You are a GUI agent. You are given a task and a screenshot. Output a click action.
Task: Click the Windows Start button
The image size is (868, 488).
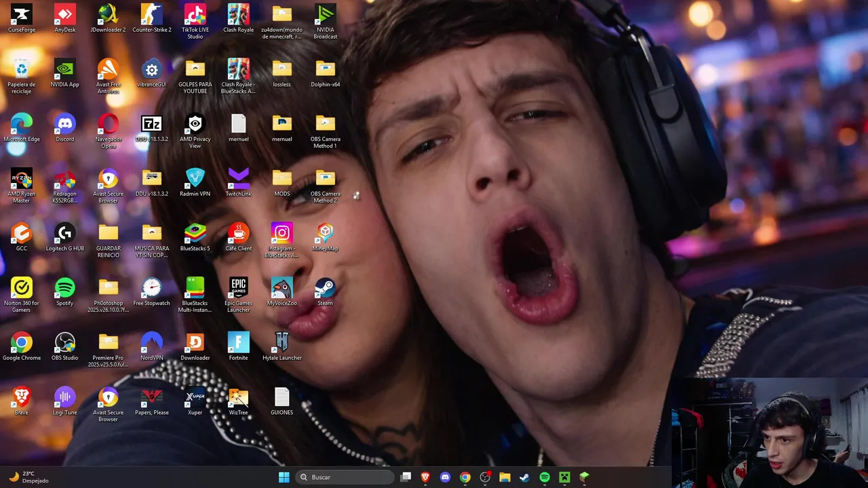[284, 477]
